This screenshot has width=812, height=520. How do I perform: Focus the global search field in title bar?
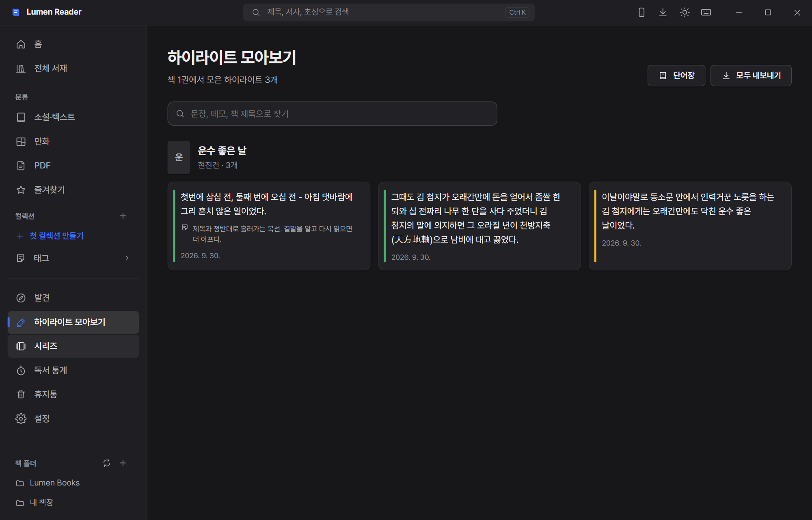point(389,12)
